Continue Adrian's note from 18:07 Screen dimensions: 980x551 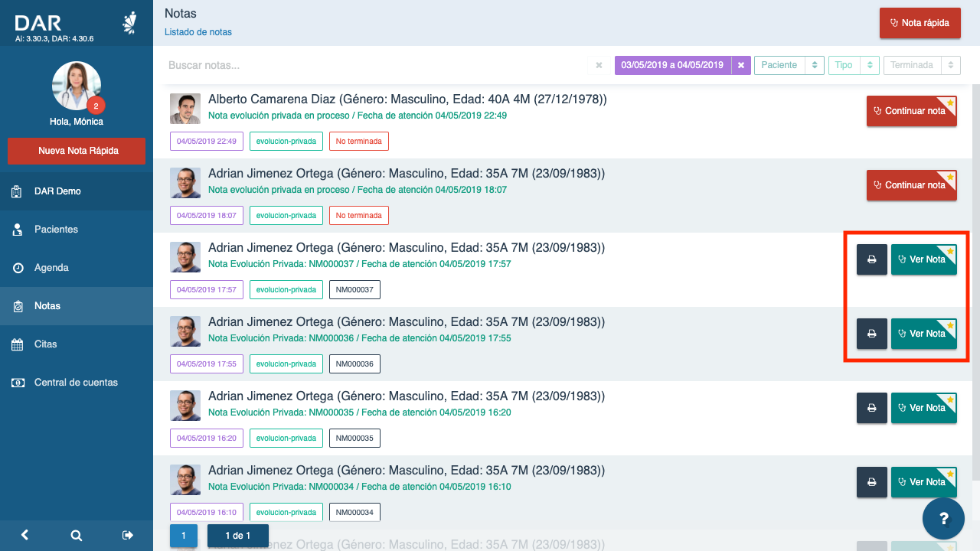(912, 185)
